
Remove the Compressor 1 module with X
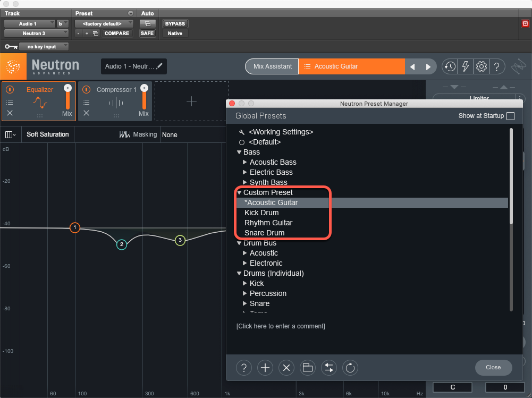click(86, 113)
